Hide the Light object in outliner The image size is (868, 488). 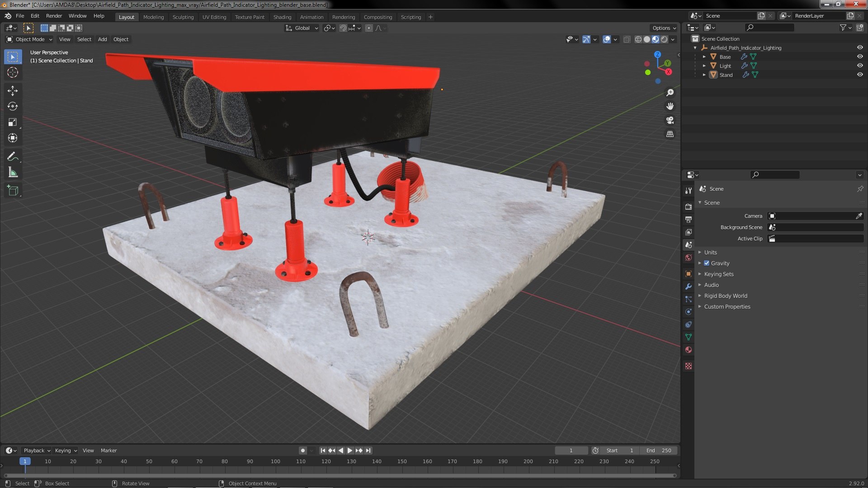860,66
